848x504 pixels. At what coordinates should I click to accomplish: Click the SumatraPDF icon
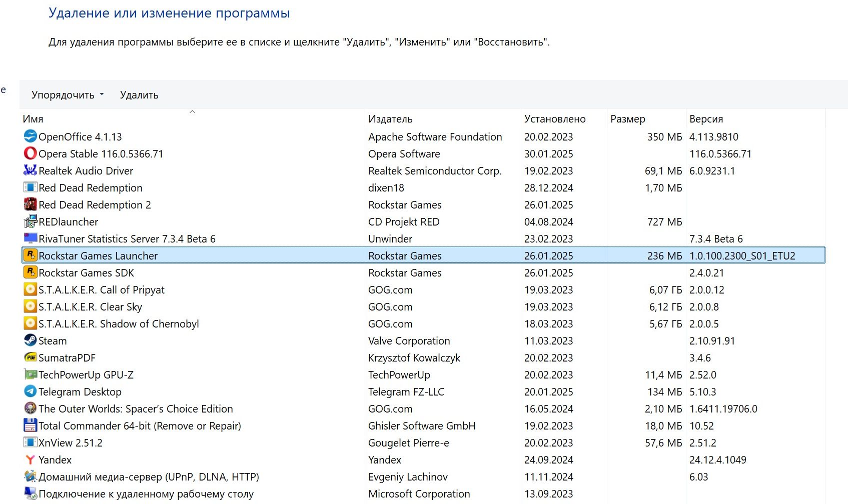pyautogui.click(x=30, y=357)
